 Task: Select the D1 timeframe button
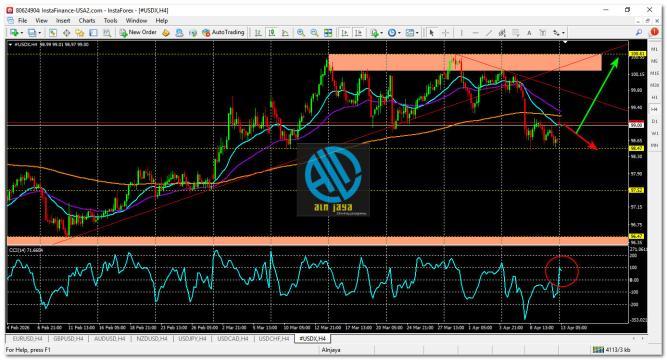pos(655,122)
